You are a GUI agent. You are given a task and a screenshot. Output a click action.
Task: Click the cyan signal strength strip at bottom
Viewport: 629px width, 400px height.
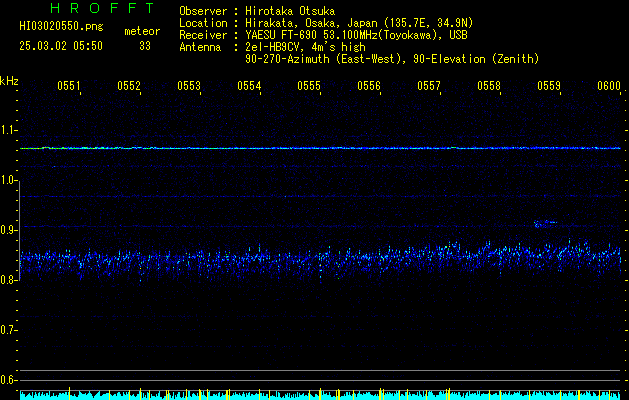click(320, 395)
